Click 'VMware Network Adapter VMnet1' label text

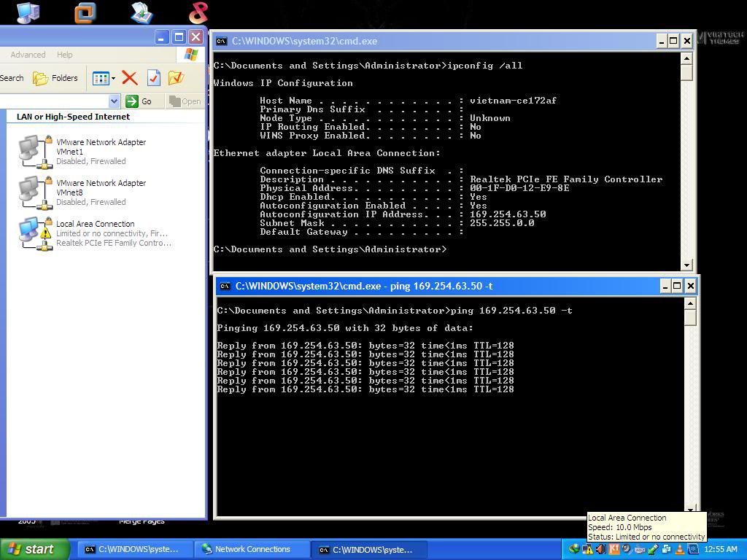101,147
